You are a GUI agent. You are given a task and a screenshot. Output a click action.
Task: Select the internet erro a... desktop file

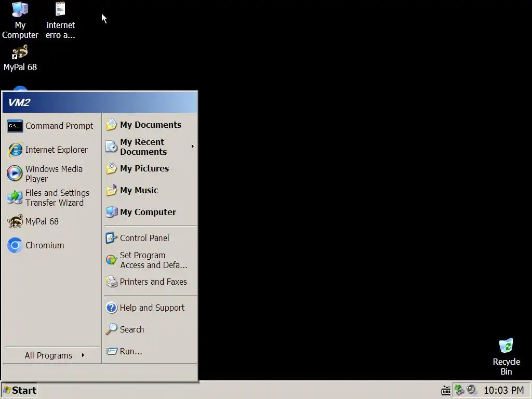point(60,20)
